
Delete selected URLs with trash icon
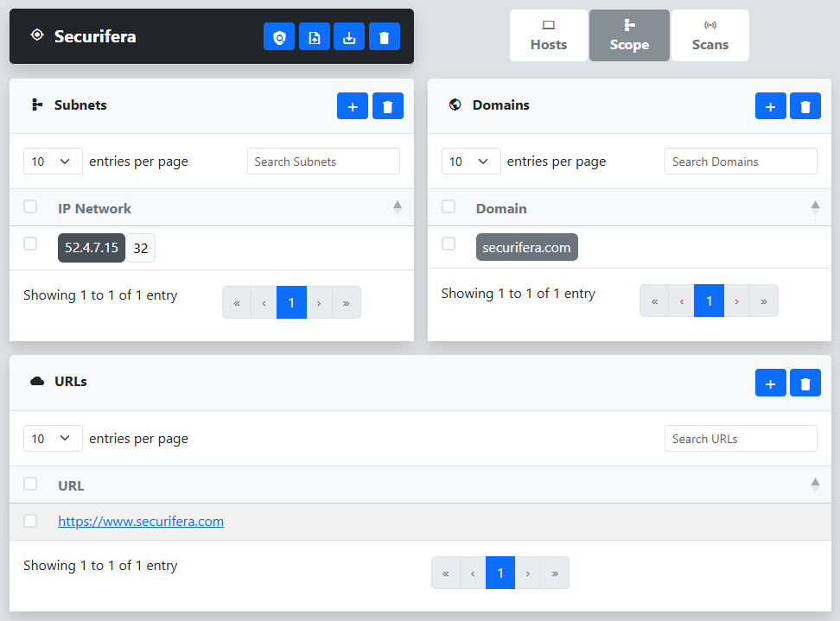805,383
